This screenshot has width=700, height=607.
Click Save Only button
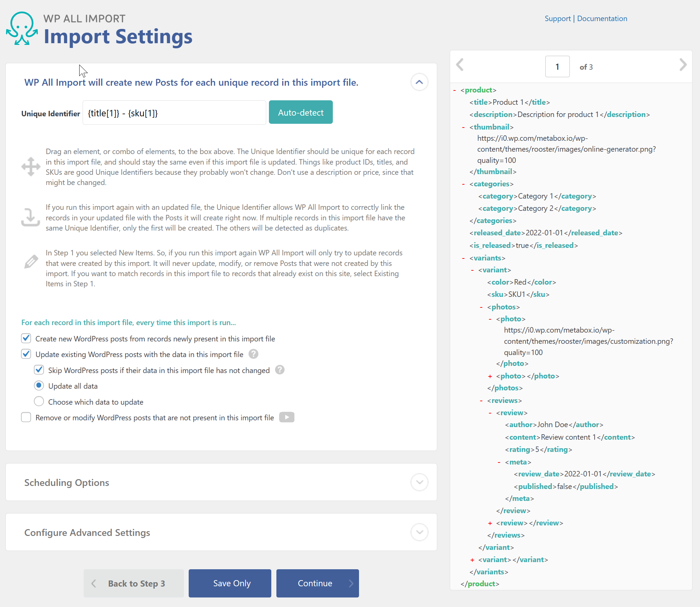(x=230, y=583)
